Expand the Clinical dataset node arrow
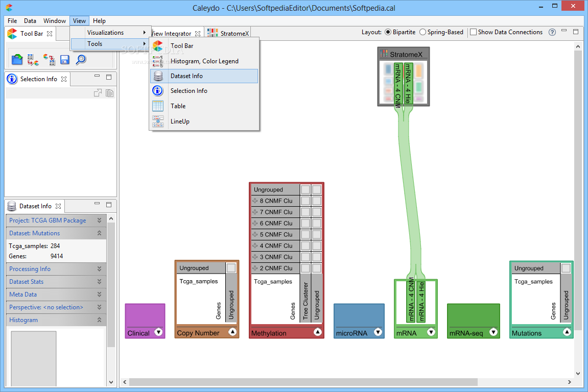This screenshot has width=588, height=392. 159,332
